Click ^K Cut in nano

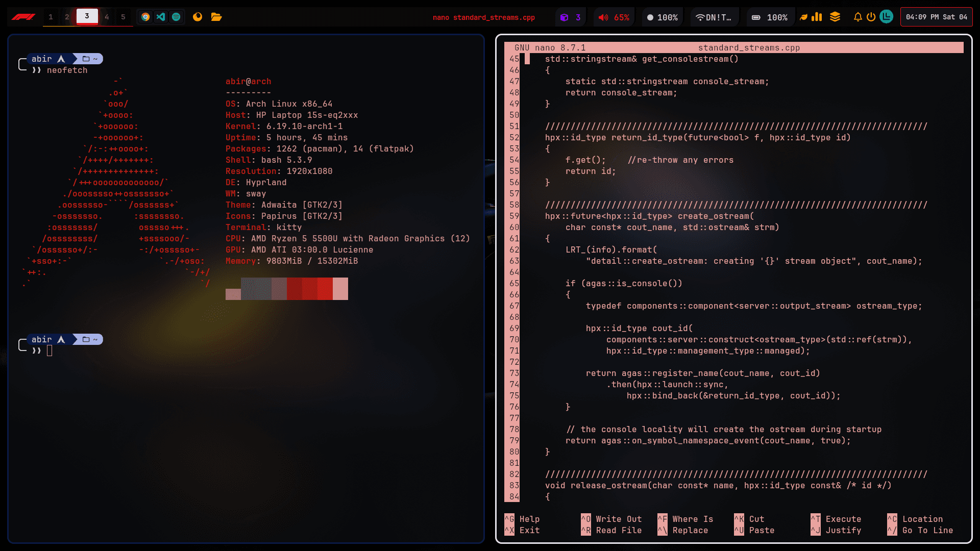click(x=749, y=519)
